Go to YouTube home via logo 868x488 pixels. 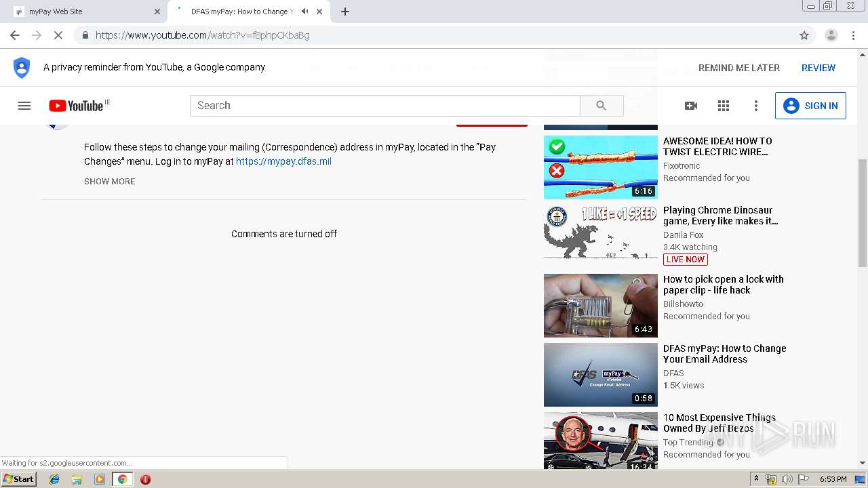coord(76,106)
